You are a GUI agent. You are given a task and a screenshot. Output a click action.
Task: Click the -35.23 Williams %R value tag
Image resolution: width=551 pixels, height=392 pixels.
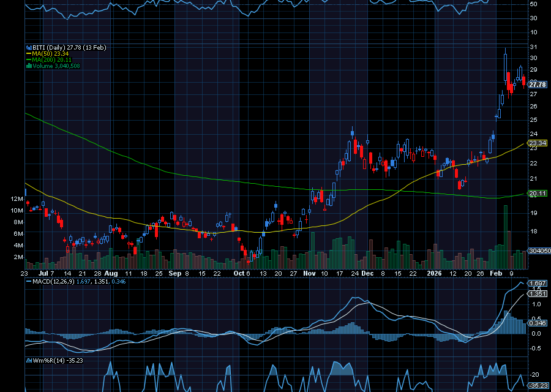pos(538,385)
